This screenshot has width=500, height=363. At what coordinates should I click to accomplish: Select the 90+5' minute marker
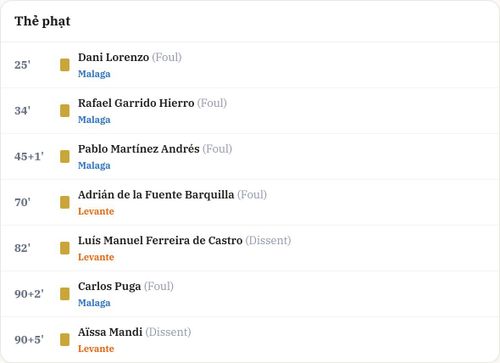(29, 340)
